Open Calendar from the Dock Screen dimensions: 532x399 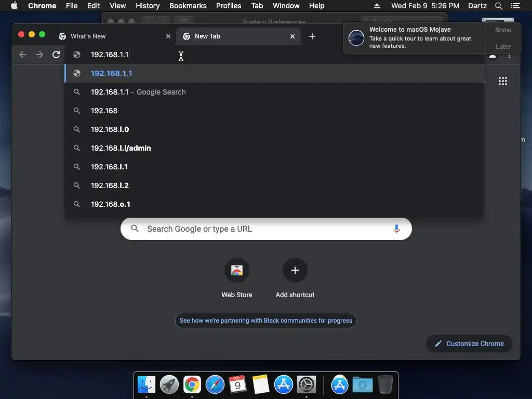click(x=237, y=385)
